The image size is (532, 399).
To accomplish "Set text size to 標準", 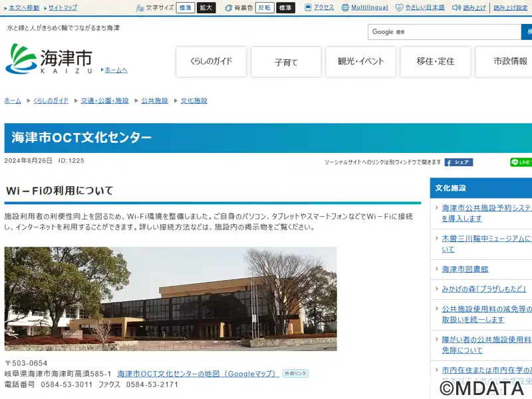I will coord(186,7).
